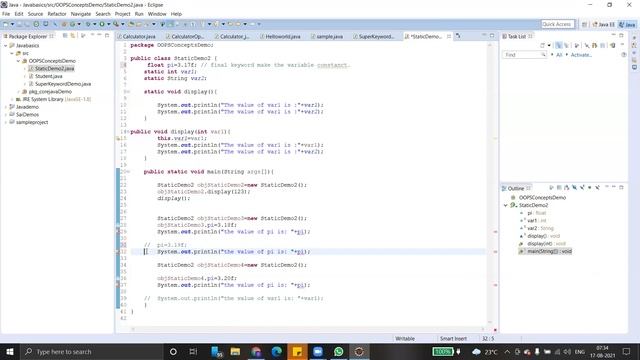The width and height of the screenshot is (640, 360).
Task: Maximize the Outline panel
Action: pos(621,187)
